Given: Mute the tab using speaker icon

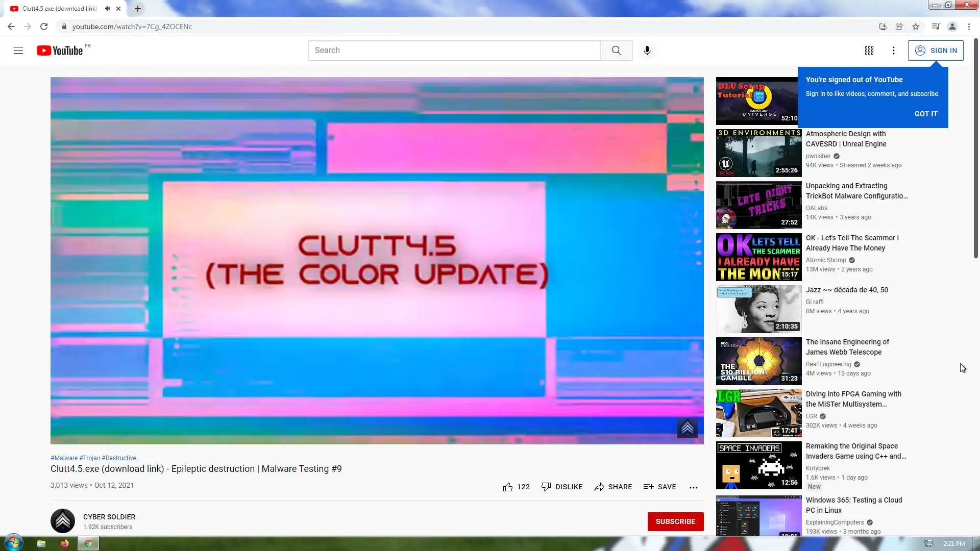Looking at the screenshot, I should tap(107, 9).
